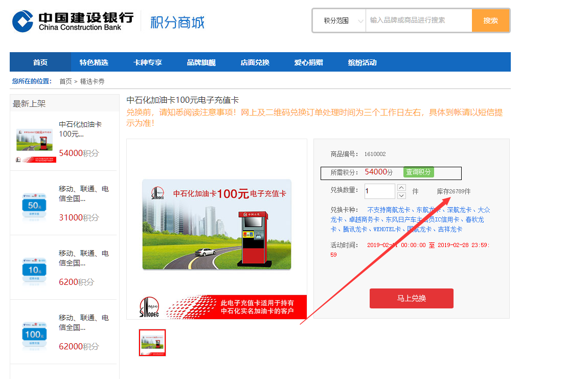588x379 pixels.
Task: Click the 精选卡券 breadcrumb link
Action: point(92,81)
